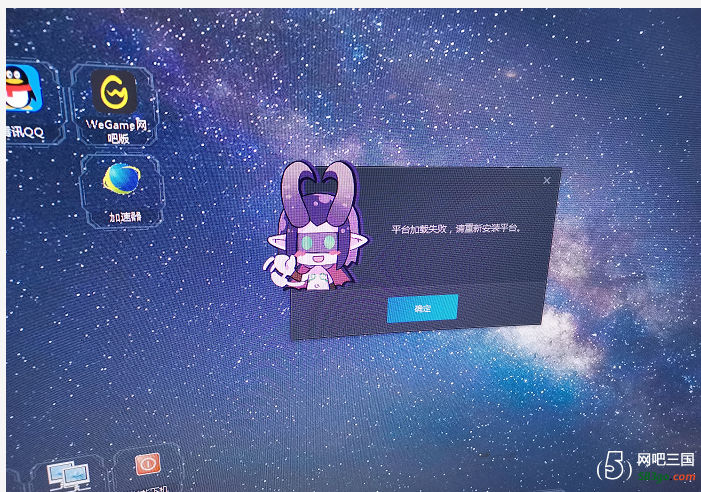Open the Tencent QQ penguin desktop icon
This screenshot has height=492, width=701.
(22, 88)
